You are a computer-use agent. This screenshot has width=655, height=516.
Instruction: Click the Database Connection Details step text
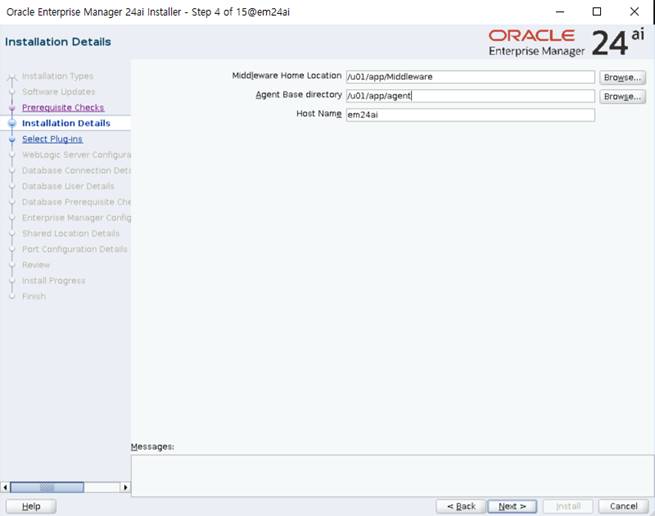coord(76,170)
